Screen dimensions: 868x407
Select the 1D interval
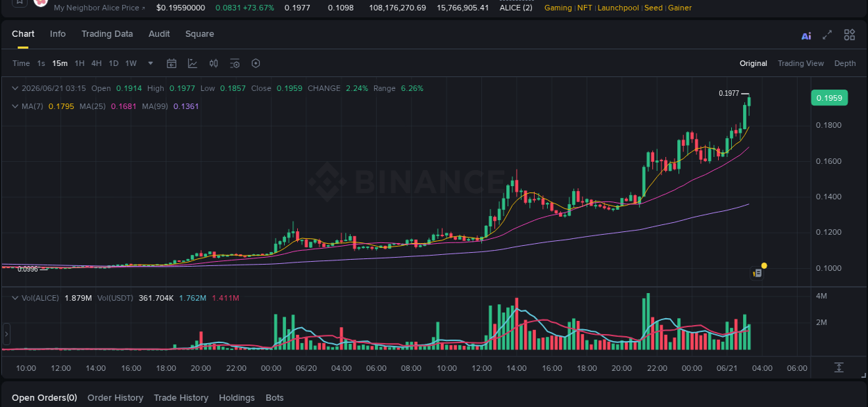point(113,63)
